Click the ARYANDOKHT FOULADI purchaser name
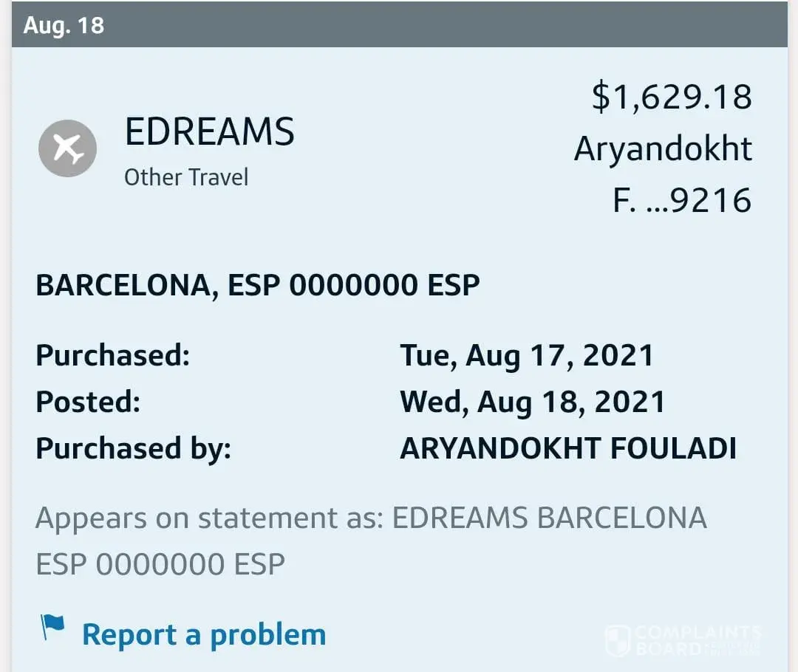Image resolution: width=798 pixels, height=672 pixels. click(567, 448)
